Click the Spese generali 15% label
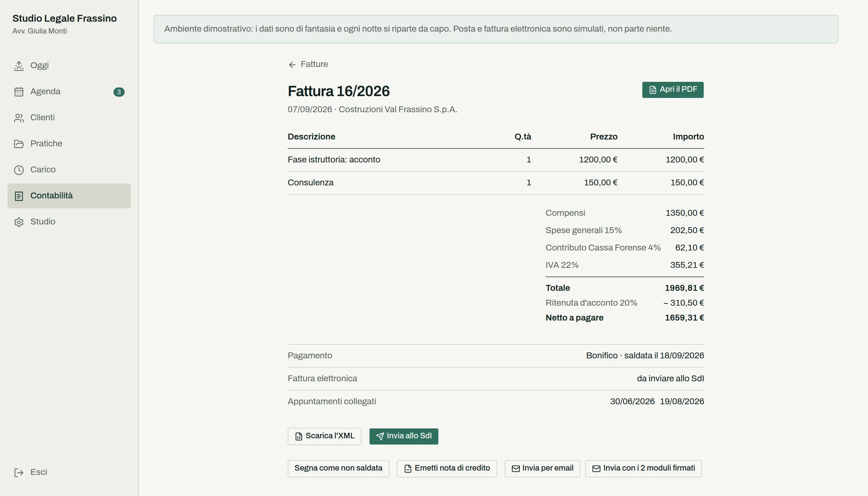Viewport: 868px width, 496px height. click(583, 230)
